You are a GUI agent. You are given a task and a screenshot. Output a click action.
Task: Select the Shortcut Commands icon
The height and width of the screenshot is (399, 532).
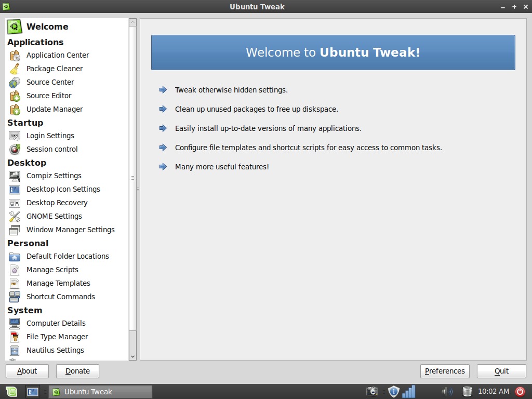[15, 297]
